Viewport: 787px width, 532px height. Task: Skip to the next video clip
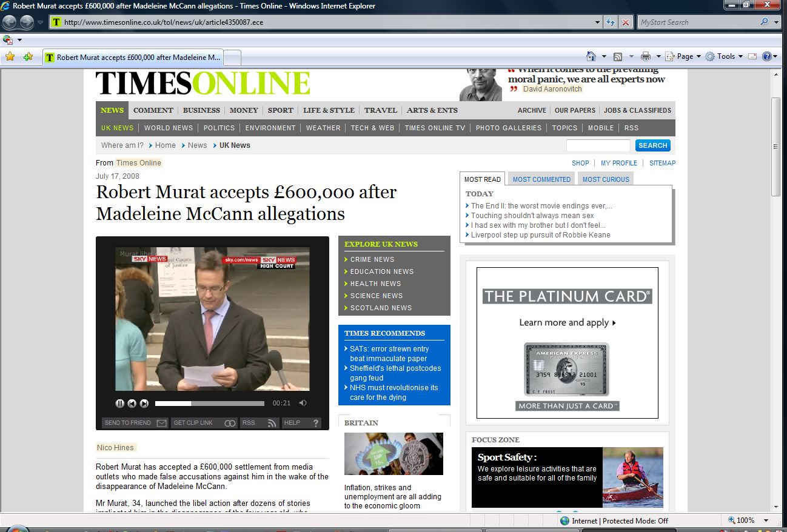(x=144, y=404)
